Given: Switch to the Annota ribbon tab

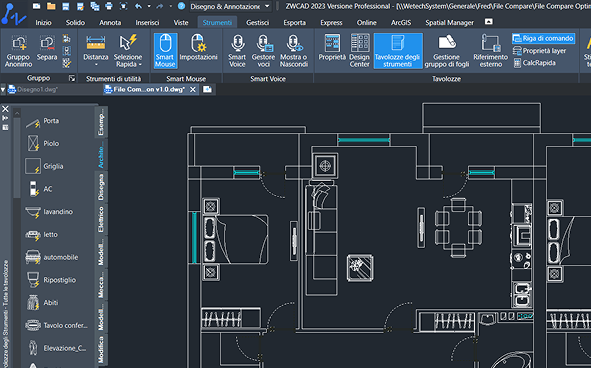Looking at the screenshot, I should [110, 23].
